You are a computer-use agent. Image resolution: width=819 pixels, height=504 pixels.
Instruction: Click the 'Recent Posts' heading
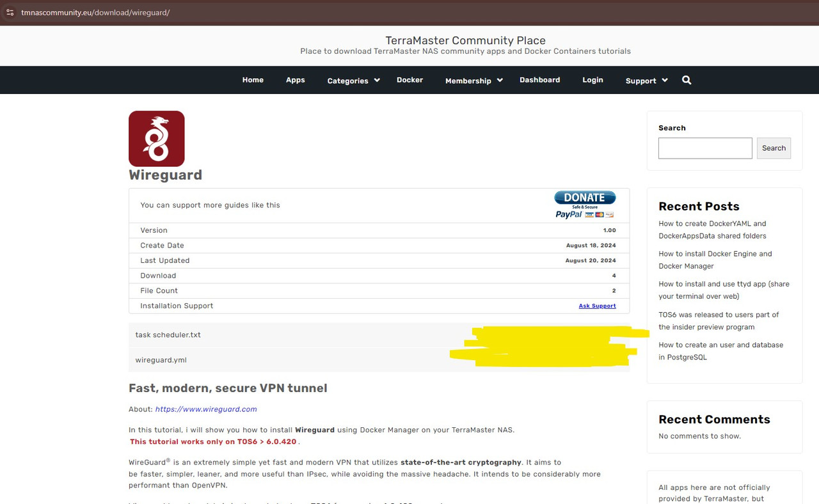(699, 206)
